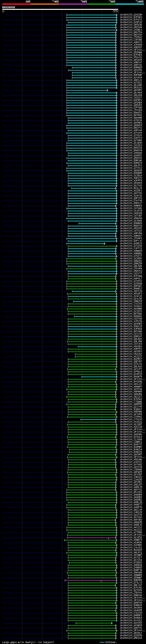Select hit UniRef100_Q05FZ6

click(x=131, y=22)
